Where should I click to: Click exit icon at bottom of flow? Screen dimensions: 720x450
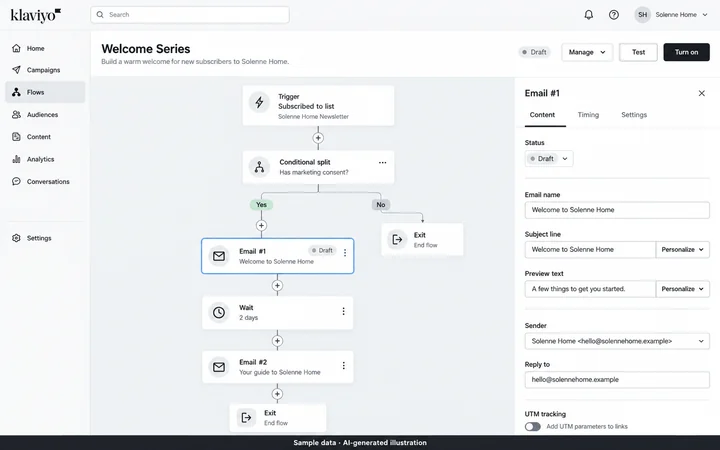click(247, 417)
